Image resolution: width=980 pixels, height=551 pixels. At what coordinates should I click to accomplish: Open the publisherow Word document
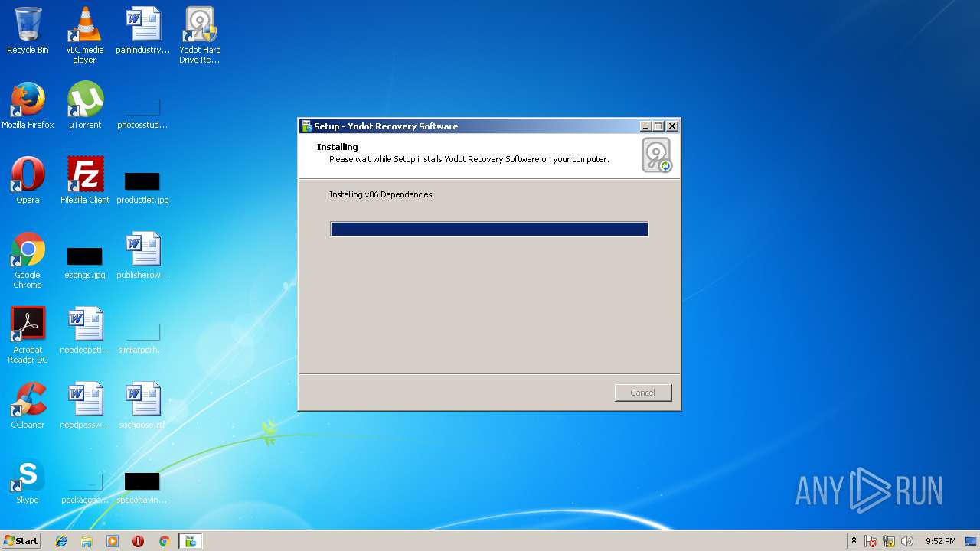[x=142, y=256]
